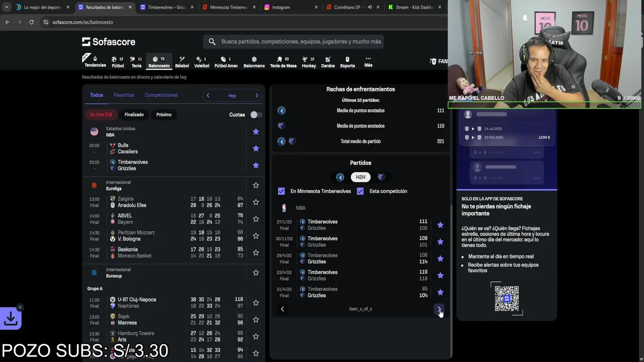Go back in the browser
This screenshot has height=362, width=644.
click(7, 22)
